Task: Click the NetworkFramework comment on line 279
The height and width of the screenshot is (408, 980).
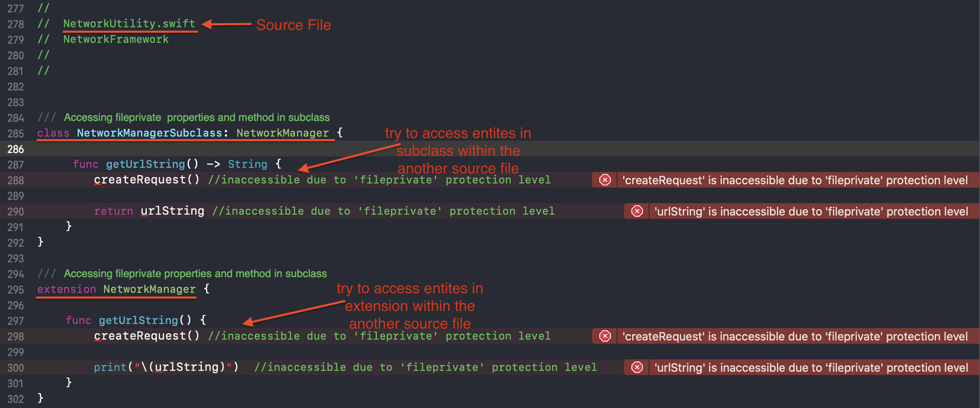Action: point(116,39)
